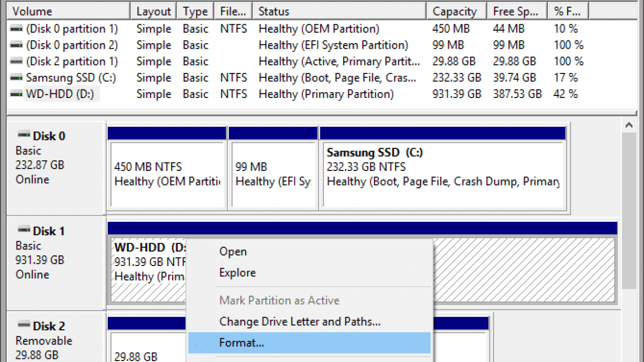Click the (Disk 2 partition 1) volume name
This screenshot has height=362, width=644.
[x=72, y=62]
